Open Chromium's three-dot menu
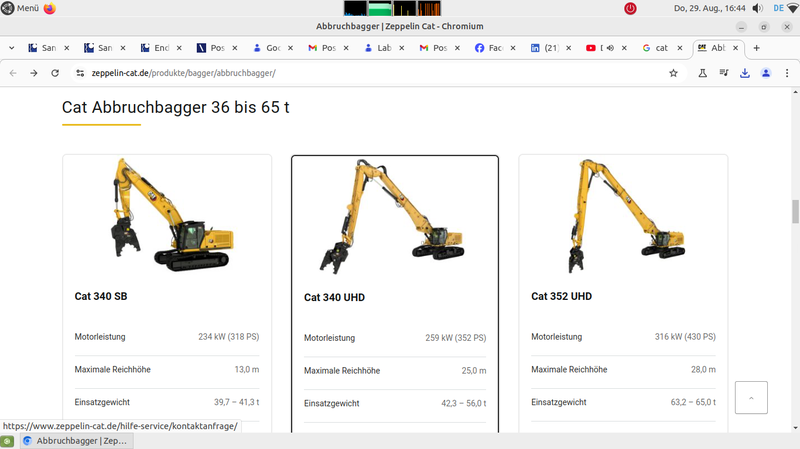The height and width of the screenshot is (449, 800). point(787,73)
